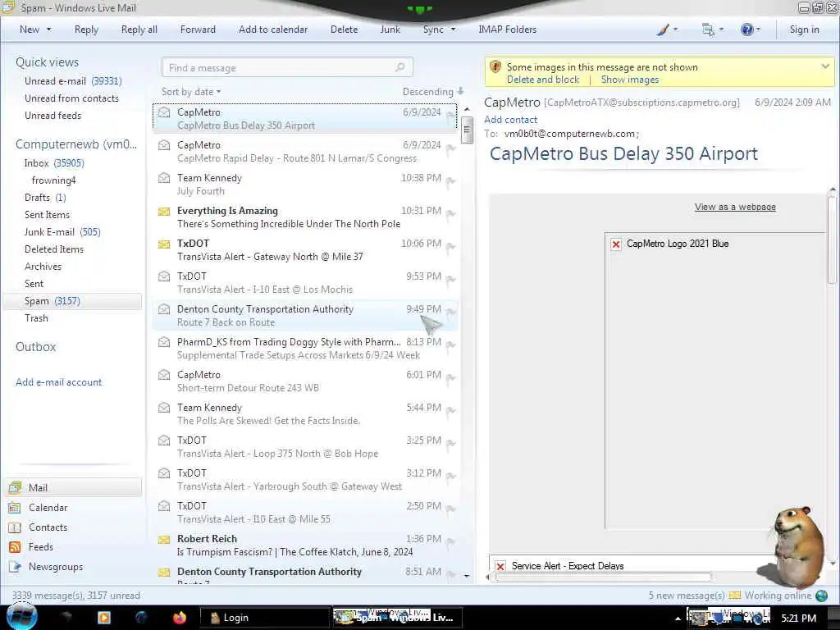Click the Add contact link
Viewport: 840px width, 630px height.
pos(510,120)
